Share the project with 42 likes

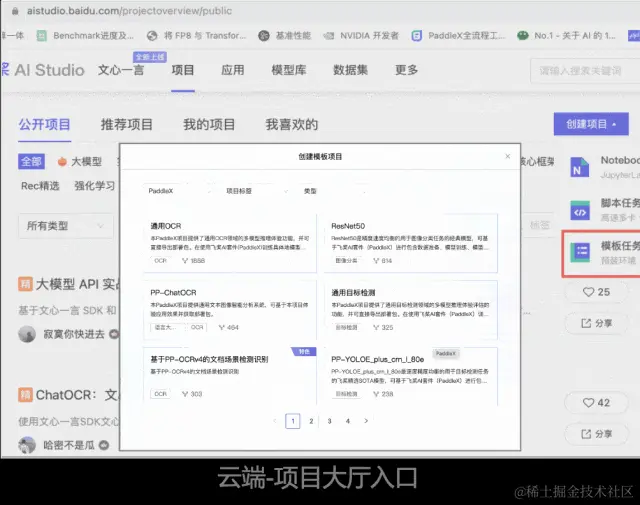point(596,434)
